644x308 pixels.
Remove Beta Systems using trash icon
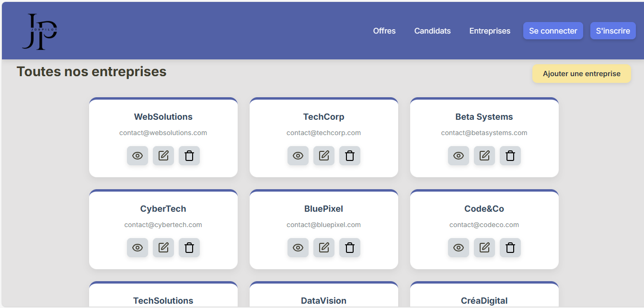pyautogui.click(x=510, y=156)
